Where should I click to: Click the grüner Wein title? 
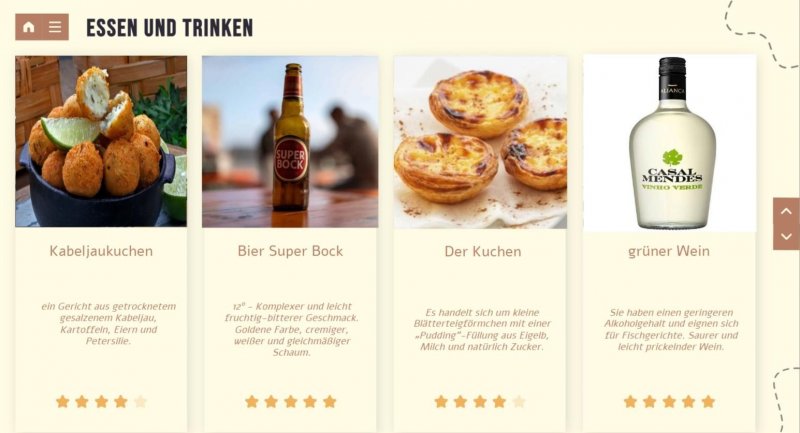tap(669, 251)
